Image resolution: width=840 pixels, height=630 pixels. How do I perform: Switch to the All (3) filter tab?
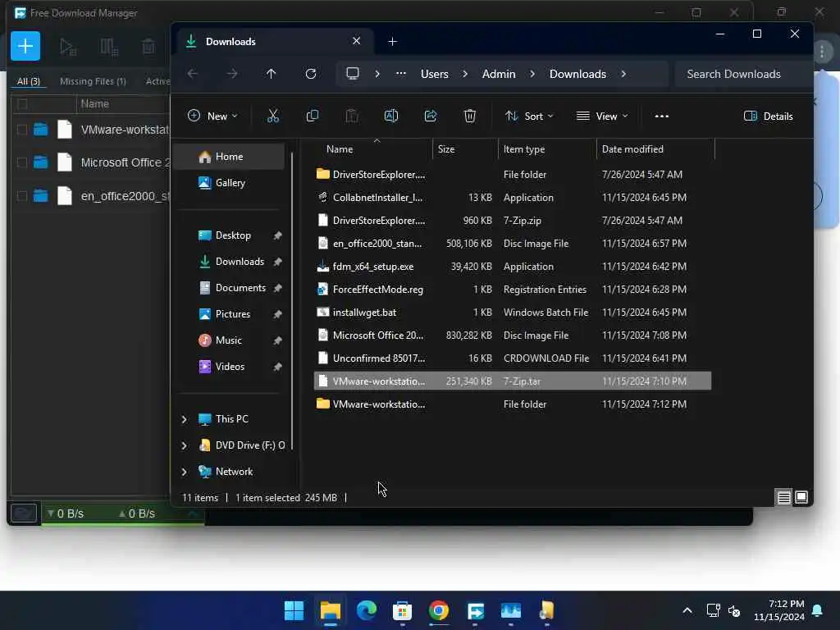pos(29,81)
